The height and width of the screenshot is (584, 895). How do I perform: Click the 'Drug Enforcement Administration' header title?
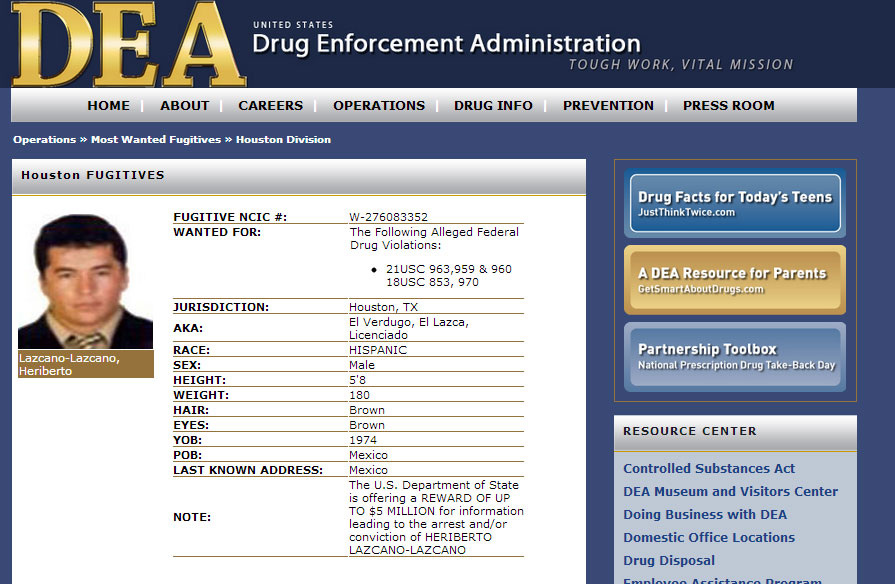[446, 44]
